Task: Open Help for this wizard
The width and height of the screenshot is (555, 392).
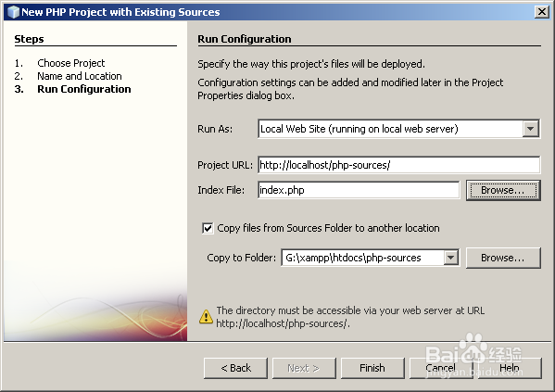Action: coord(510,368)
